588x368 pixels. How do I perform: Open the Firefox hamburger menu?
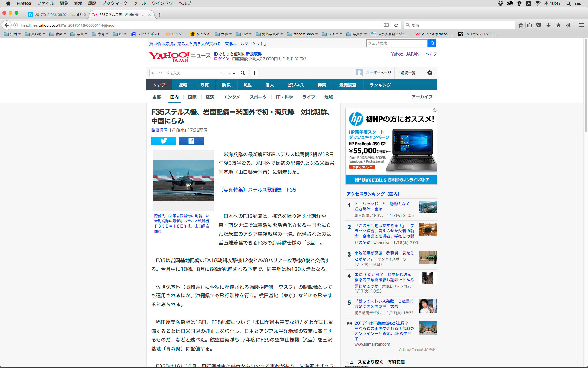click(581, 25)
